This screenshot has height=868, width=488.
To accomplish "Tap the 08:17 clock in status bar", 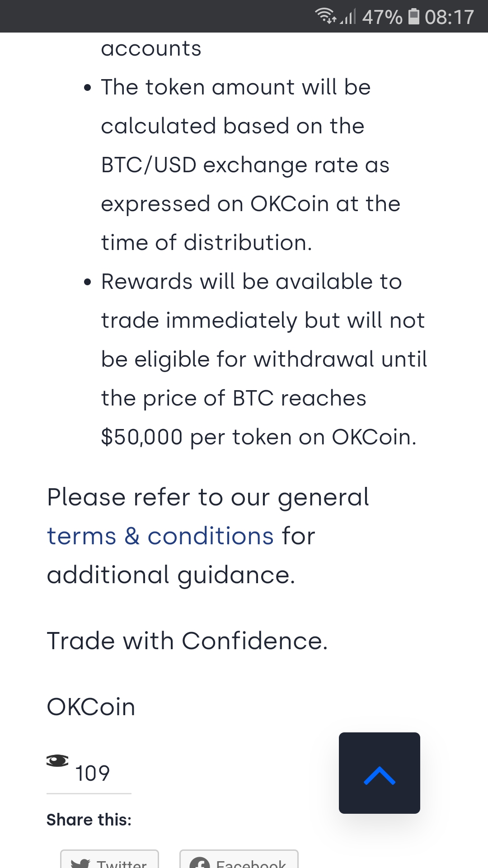I will (449, 17).
